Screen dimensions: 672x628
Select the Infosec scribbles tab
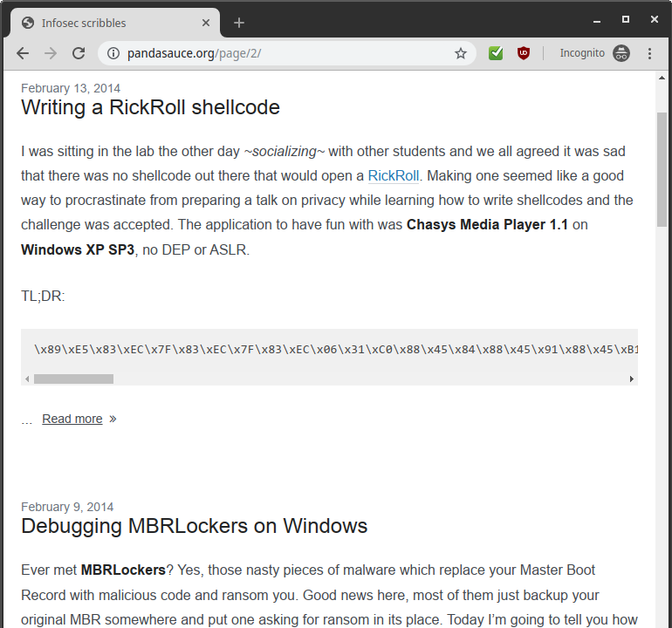tap(105, 23)
